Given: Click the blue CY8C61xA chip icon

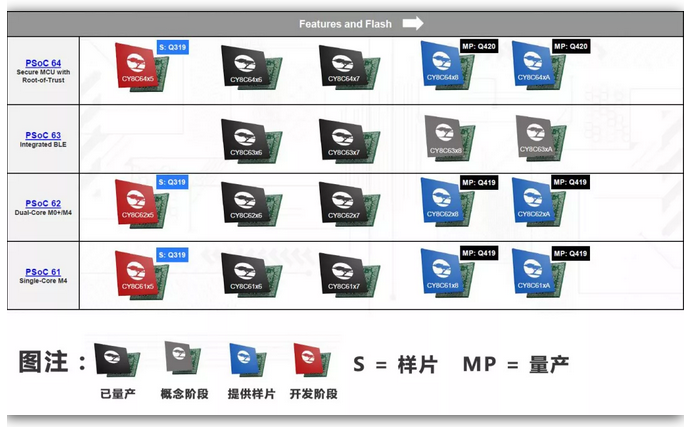Looking at the screenshot, I should coord(536,273).
